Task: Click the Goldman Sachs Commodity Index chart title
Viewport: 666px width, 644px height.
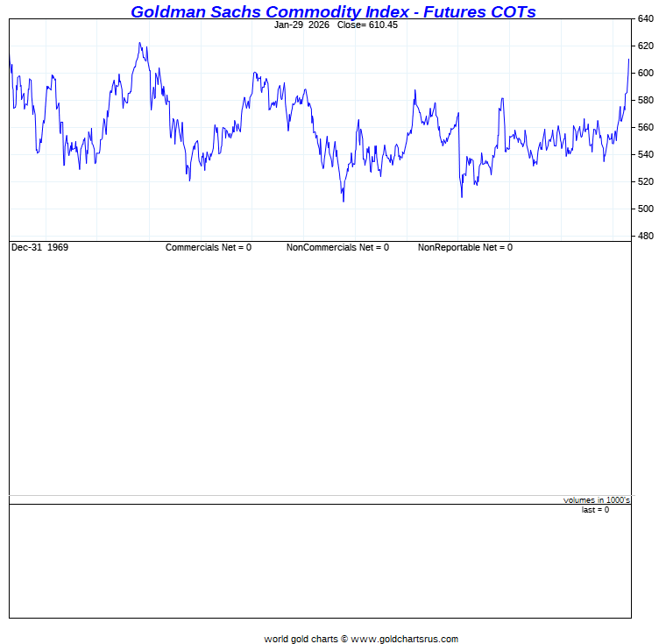Action: [x=333, y=11]
